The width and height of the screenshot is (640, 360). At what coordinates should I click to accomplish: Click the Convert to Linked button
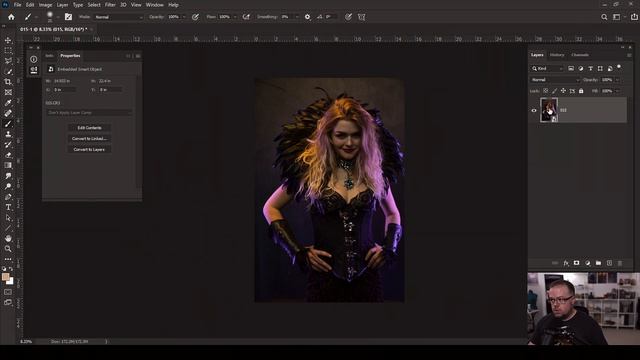click(89, 139)
